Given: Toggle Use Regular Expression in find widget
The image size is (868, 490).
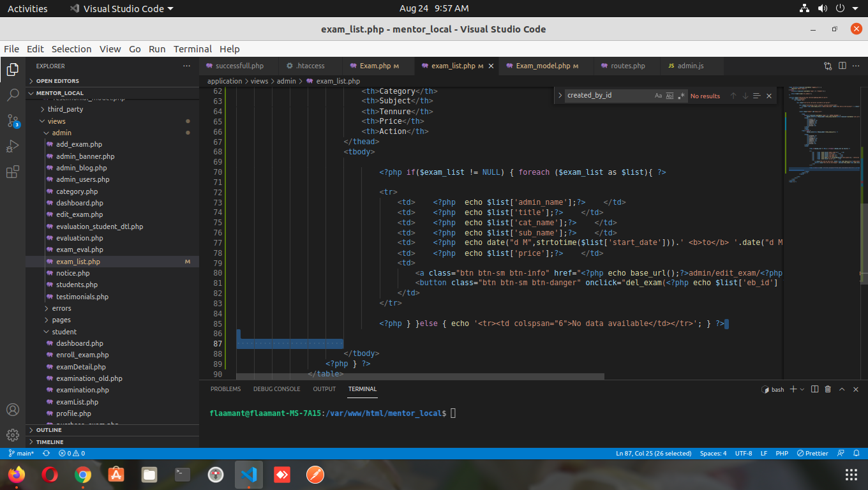Looking at the screenshot, I should (681, 96).
